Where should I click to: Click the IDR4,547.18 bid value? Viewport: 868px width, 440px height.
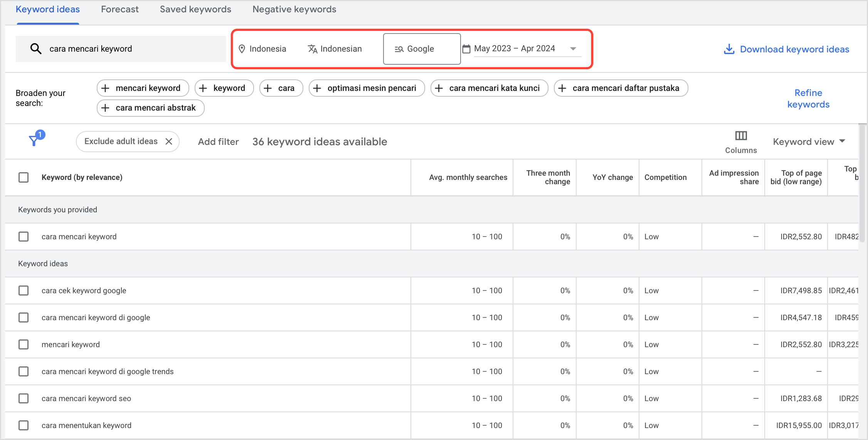(x=801, y=317)
